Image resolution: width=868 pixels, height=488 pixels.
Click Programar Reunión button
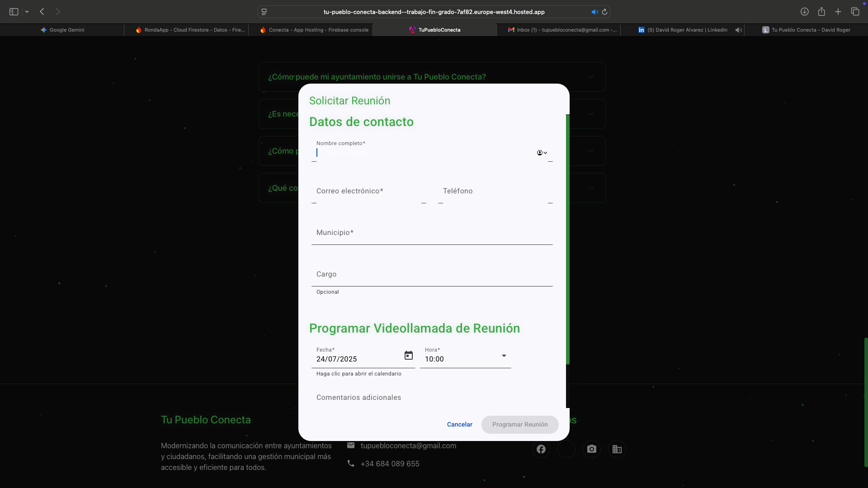tap(519, 424)
